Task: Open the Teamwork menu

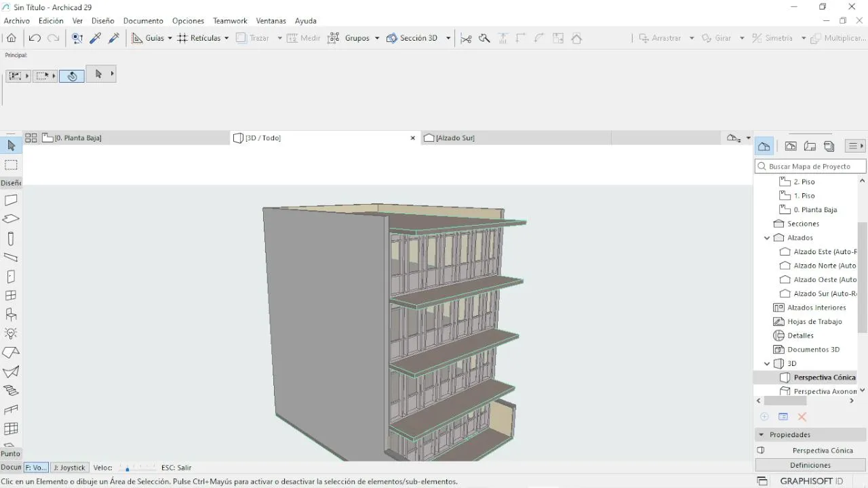Action: pos(230,21)
